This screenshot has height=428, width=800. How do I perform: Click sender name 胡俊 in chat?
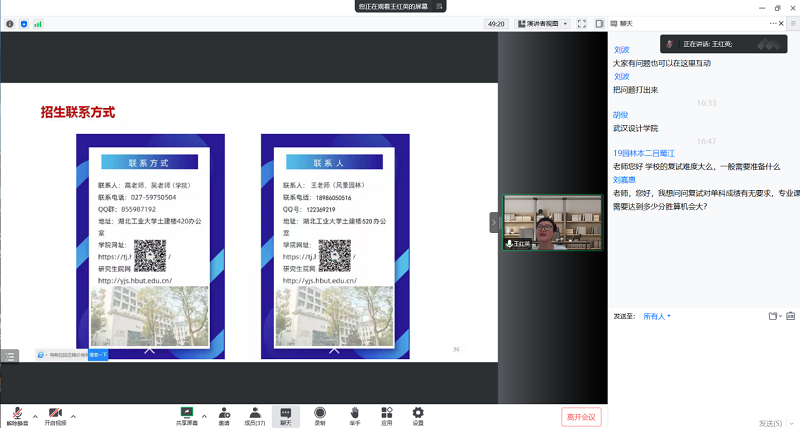click(x=620, y=115)
